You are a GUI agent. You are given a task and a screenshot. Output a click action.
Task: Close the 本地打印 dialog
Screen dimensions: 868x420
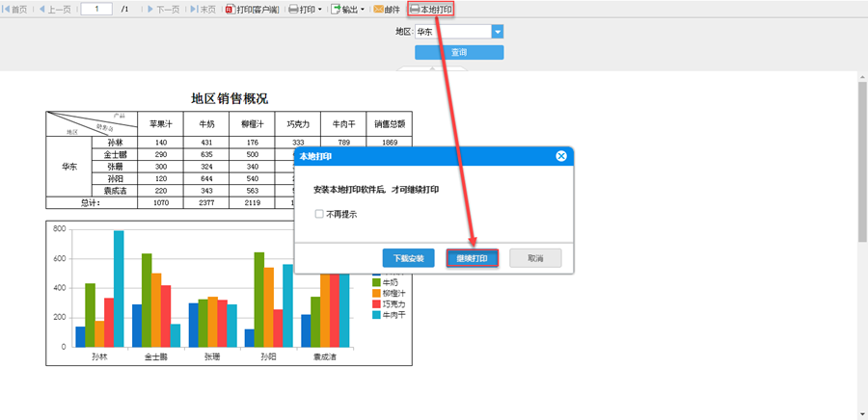coord(561,156)
